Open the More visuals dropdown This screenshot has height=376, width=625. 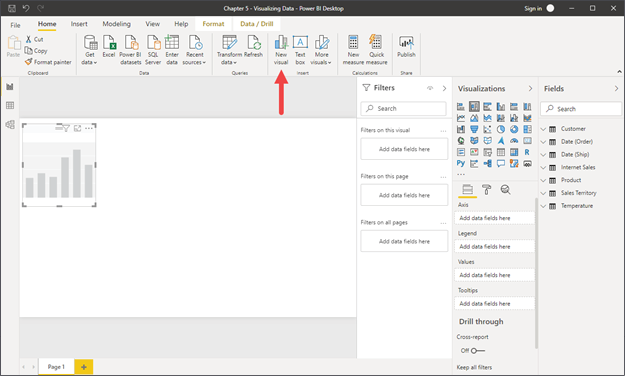[321, 50]
